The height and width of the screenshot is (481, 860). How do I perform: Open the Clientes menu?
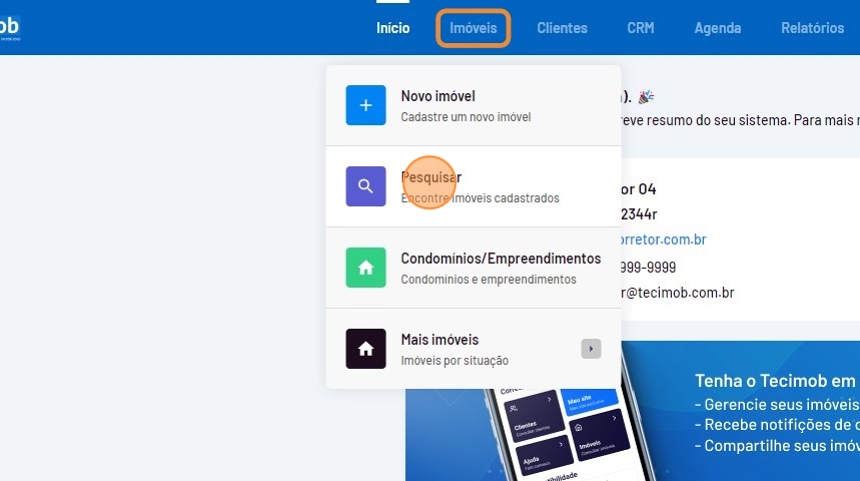pos(562,28)
